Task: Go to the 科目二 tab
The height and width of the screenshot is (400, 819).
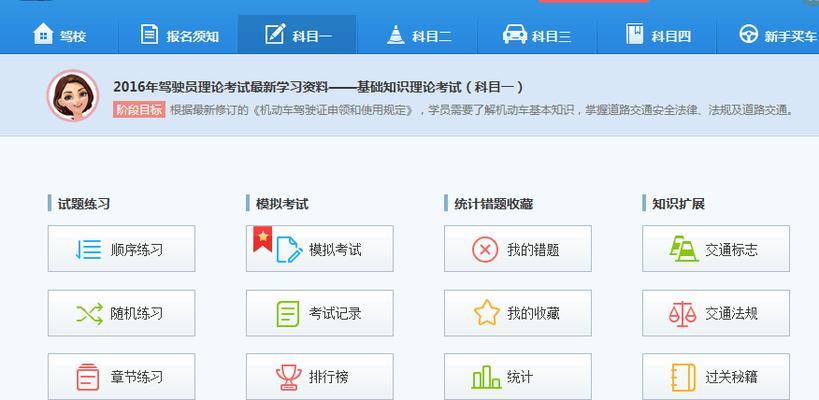Action: [x=417, y=35]
